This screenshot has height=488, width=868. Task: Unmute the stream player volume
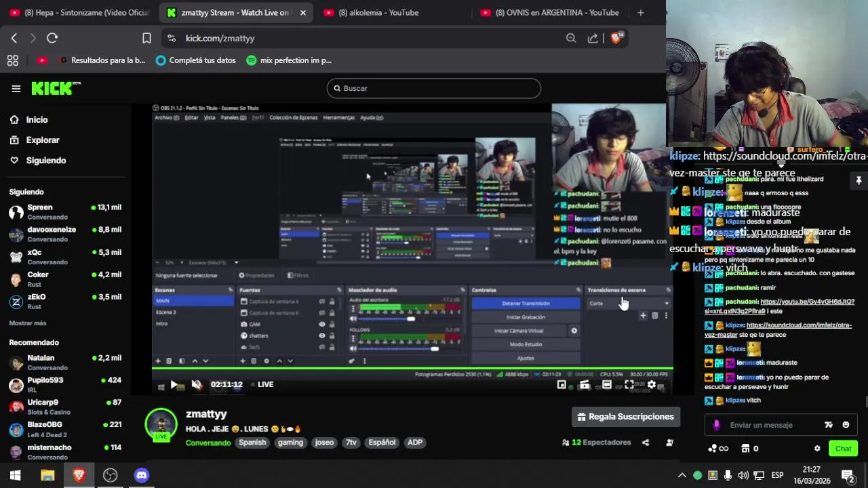point(197,384)
